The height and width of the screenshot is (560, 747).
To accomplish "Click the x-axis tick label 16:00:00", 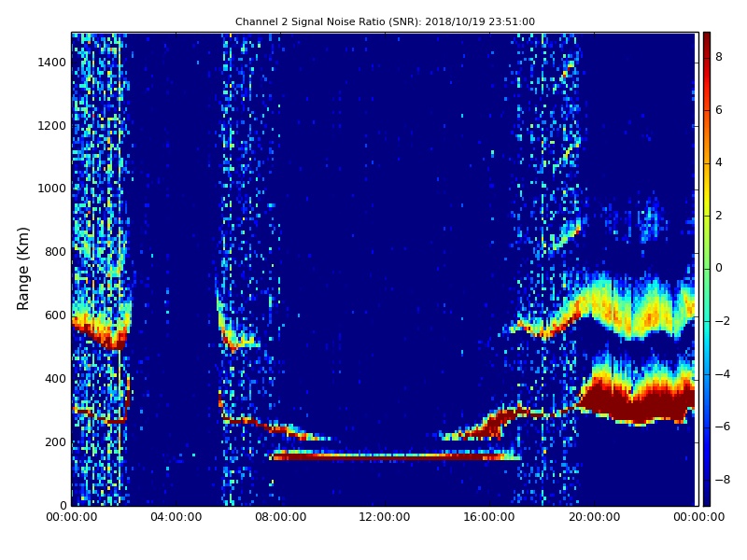I will point(489,517).
